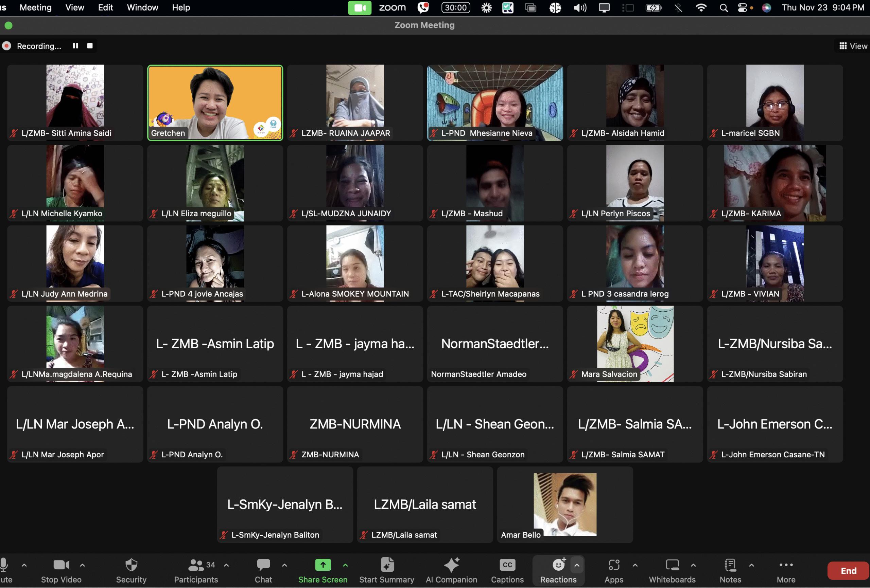Pause the recording
This screenshot has width=870, height=588.
coord(75,45)
